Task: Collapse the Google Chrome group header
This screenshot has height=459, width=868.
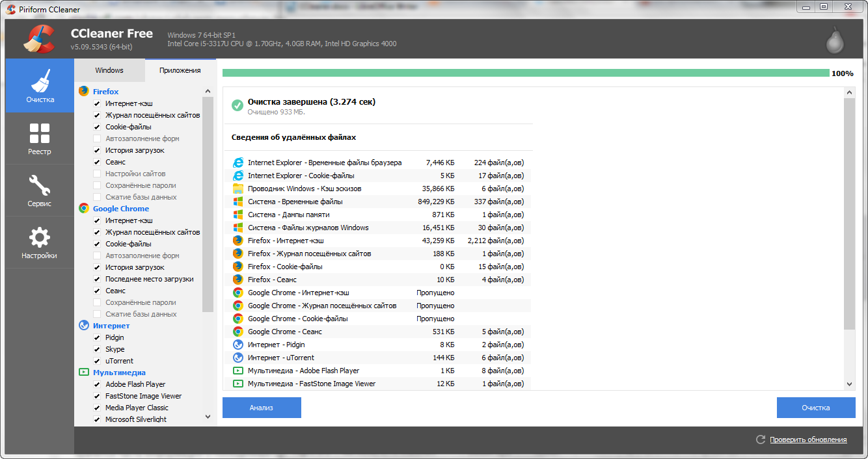Action: [121, 209]
